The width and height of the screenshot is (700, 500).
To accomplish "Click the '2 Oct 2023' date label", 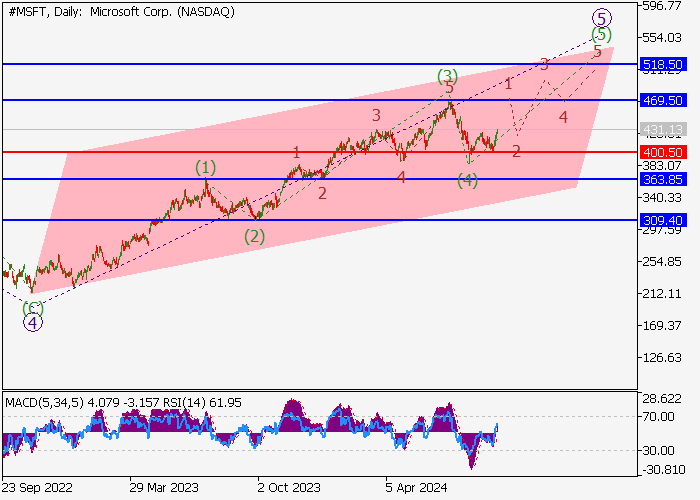I will pyautogui.click(x=289, y=488).
